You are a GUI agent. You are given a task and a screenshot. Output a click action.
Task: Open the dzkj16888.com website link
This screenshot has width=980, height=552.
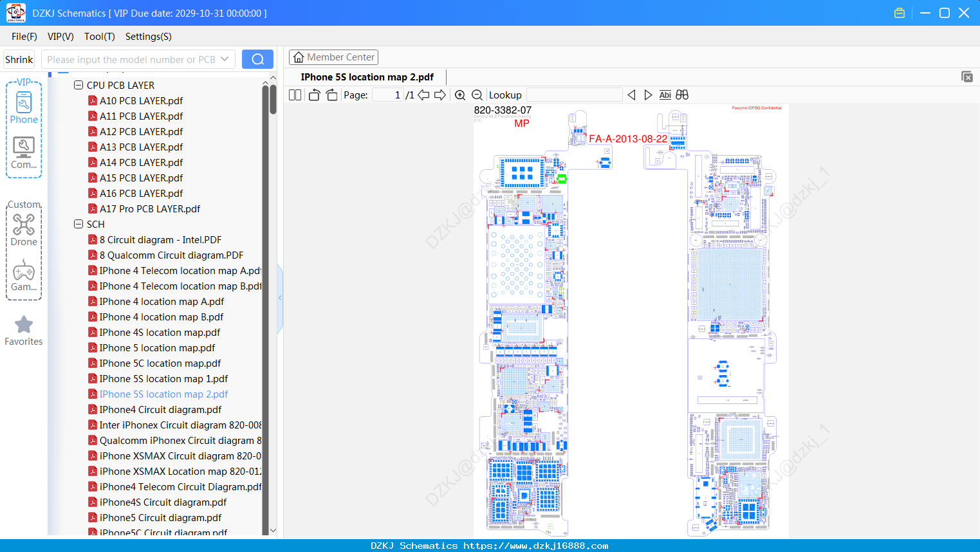536,546
